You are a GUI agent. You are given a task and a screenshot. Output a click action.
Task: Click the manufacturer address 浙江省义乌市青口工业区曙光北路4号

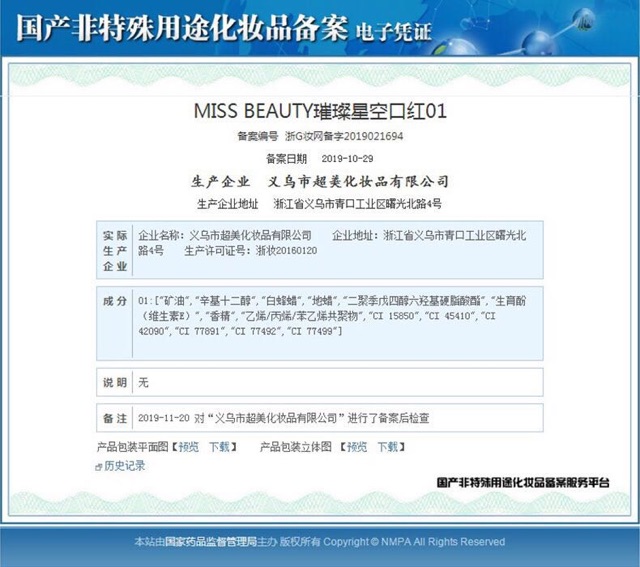coord(358,204)
